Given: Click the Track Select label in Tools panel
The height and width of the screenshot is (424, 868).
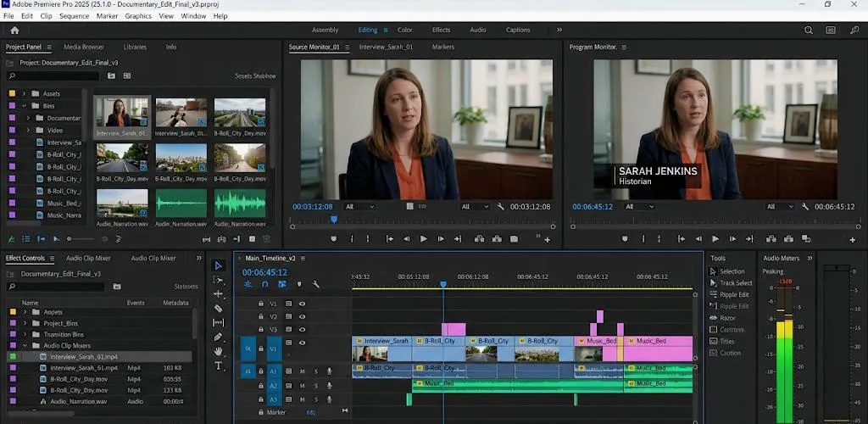Looking at the screenshot, I should [x=736, y=283].
